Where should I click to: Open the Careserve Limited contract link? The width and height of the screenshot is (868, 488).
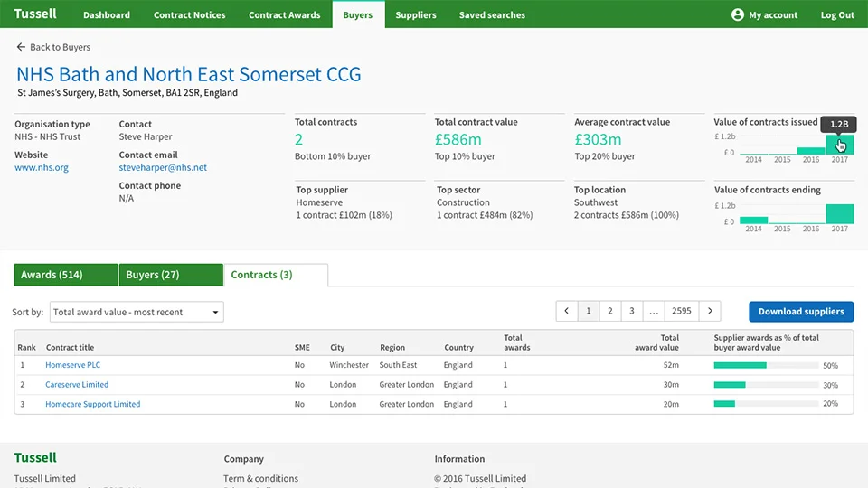click(x=77, y=385)
